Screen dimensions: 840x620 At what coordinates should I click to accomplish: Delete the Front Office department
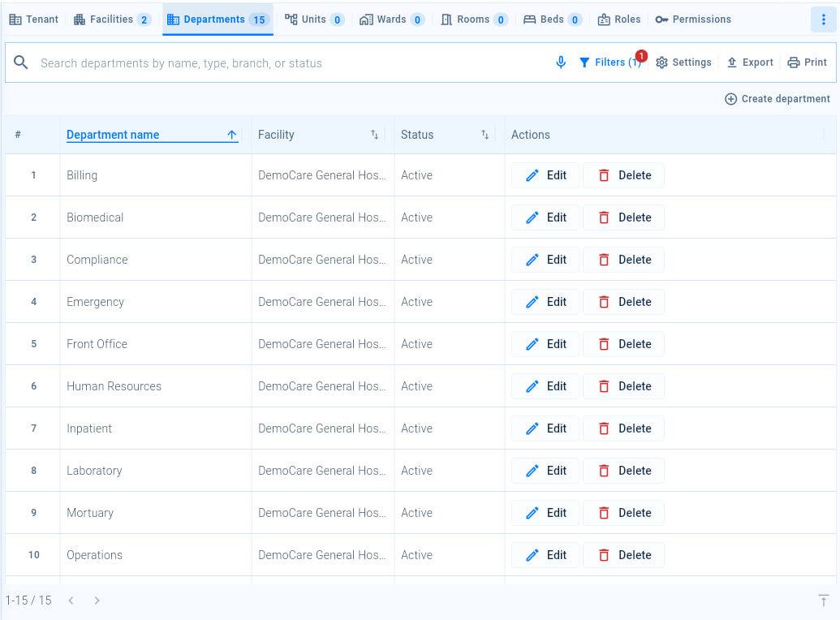tap(623, 344)
